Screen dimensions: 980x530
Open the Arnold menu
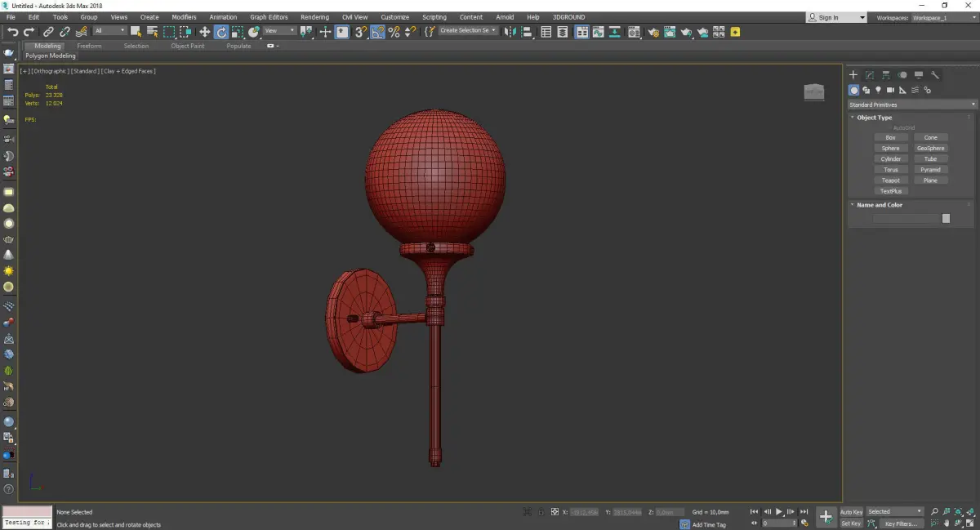[x=505, y=17]
